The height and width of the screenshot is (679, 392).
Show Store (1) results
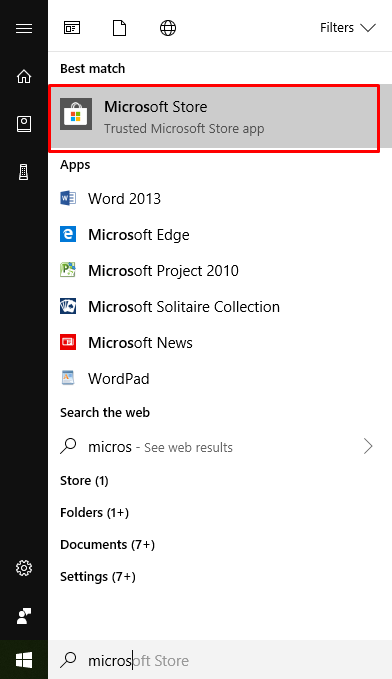point(84,481)
